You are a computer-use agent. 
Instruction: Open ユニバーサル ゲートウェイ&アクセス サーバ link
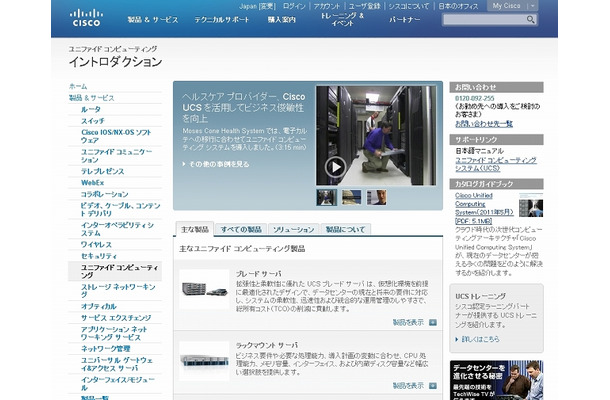coord(117,364)
